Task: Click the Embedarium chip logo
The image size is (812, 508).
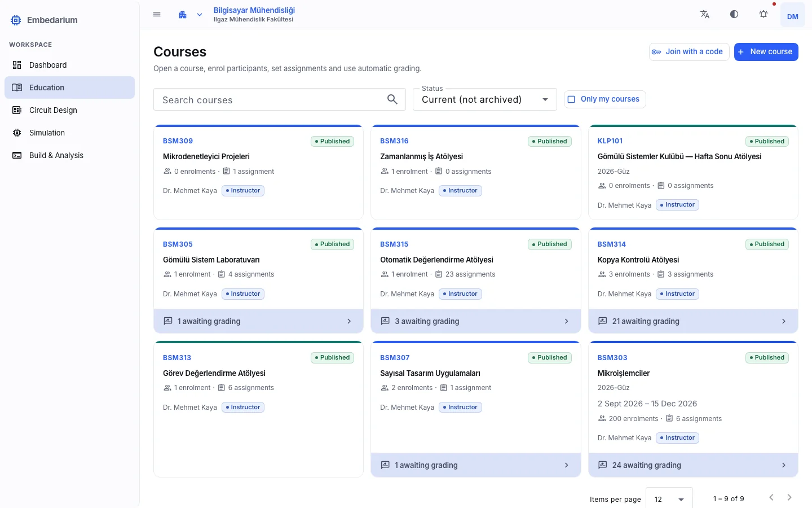Action: (16, 20)
